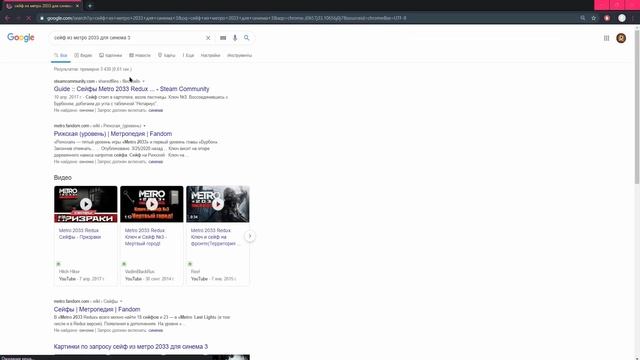Screen dimensions: 640x360
Task: Start voice search with the microphone
Action: pos(235,38)
